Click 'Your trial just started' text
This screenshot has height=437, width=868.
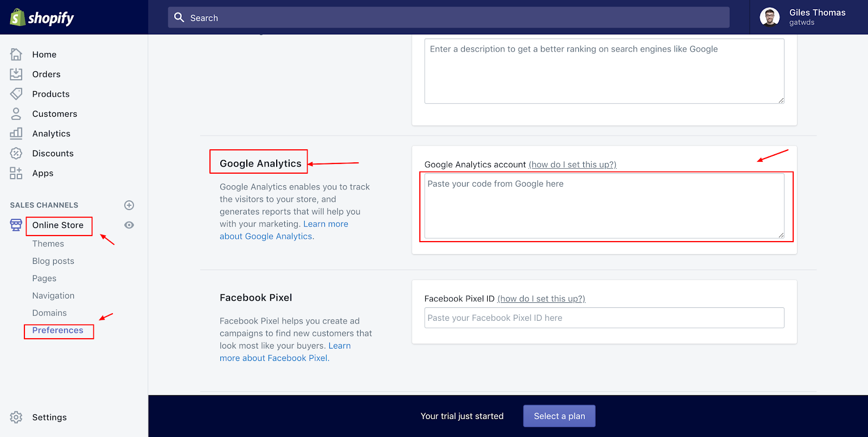tap(462, 416)
